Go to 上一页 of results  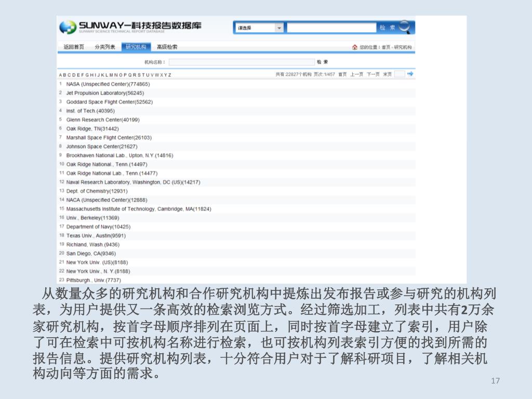point(356,74)
